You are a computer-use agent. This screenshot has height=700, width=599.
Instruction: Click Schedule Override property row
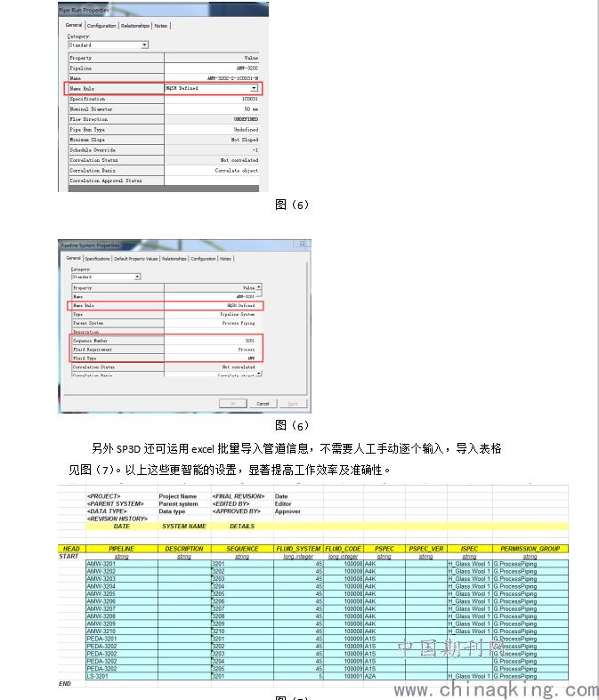(164, 150)
